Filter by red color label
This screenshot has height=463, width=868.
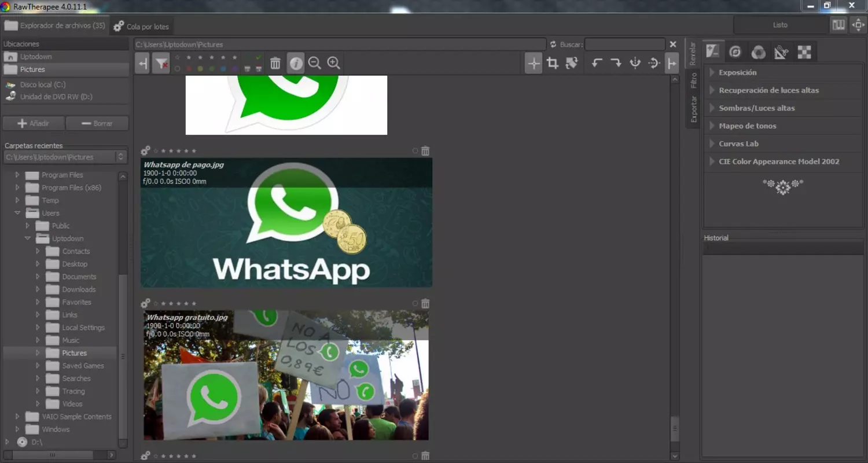[189, 69]
